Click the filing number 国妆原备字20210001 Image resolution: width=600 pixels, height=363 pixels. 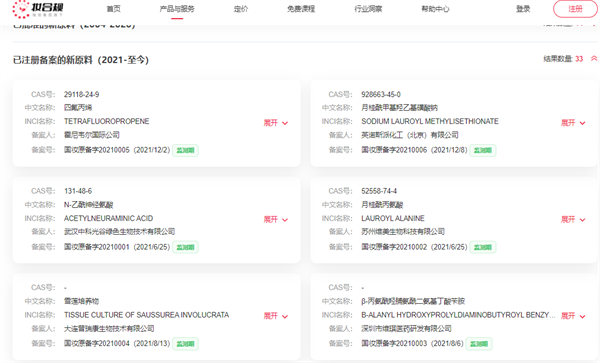pos(96,247)
